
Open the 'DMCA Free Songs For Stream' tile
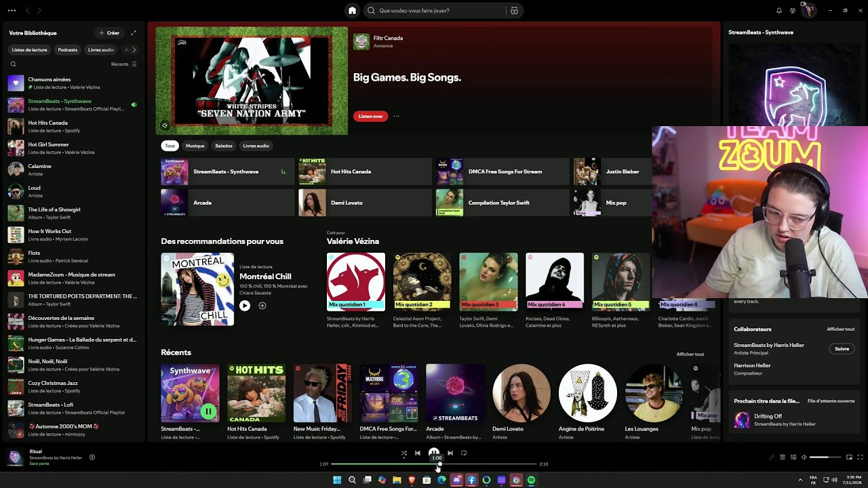502,171
